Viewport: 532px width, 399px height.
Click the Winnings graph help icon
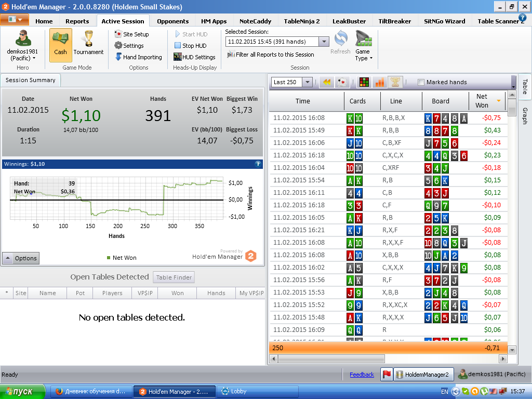click(258, 164)
